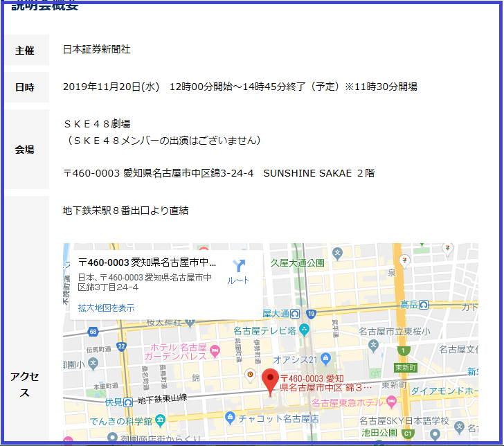The image size is (504, 446).
Task: Click the blue route arrow icon
Action: click(x=239, y=266)
